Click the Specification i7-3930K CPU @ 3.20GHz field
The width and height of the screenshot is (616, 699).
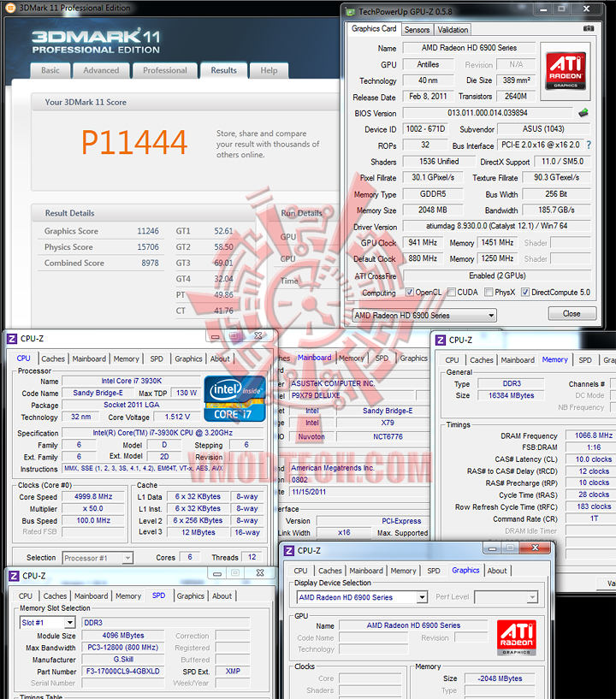(x=163, y=433)
